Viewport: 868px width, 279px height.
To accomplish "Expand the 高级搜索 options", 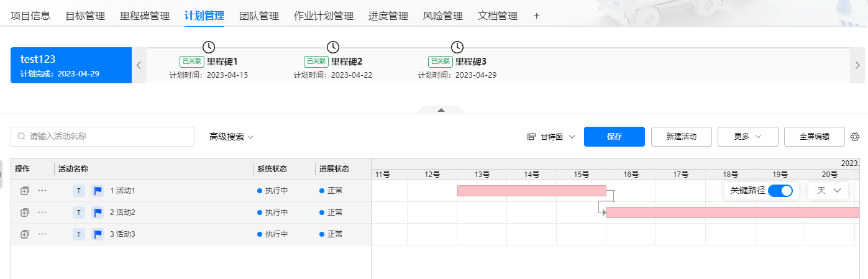I will tap(232, 137).
